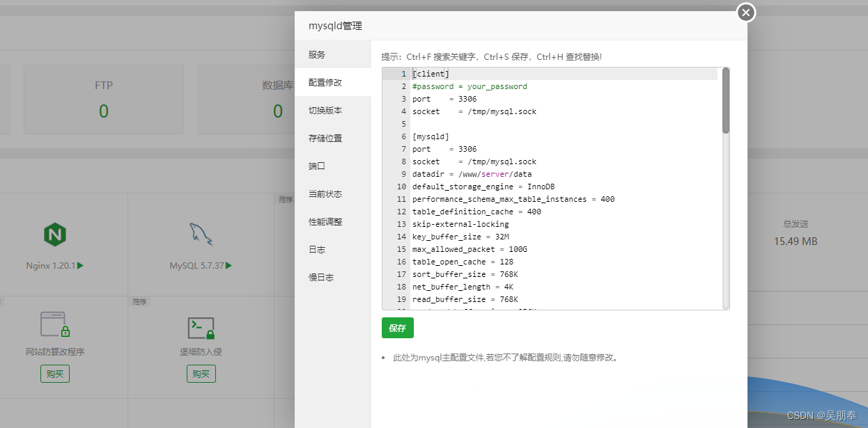
Task: Close the mysqld管理 dialog with the X button
Action: point(746,13)
